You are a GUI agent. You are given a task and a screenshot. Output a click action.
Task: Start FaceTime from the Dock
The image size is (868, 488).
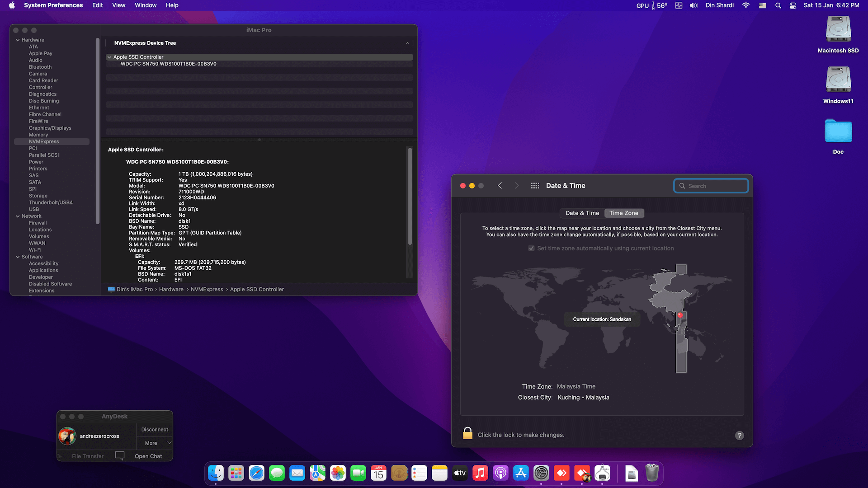click(x=358, y=473)
